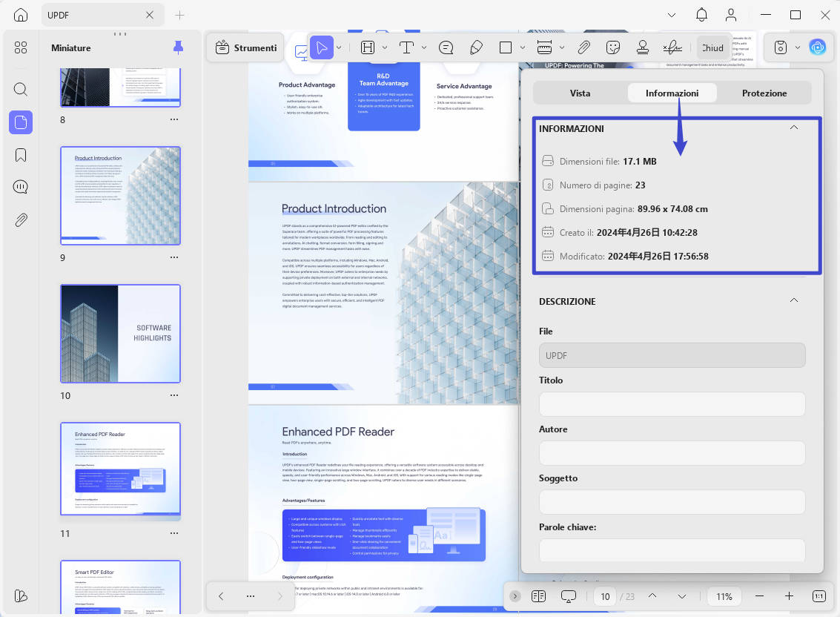Open options menu for thumbnail 11

click(174, 533)
